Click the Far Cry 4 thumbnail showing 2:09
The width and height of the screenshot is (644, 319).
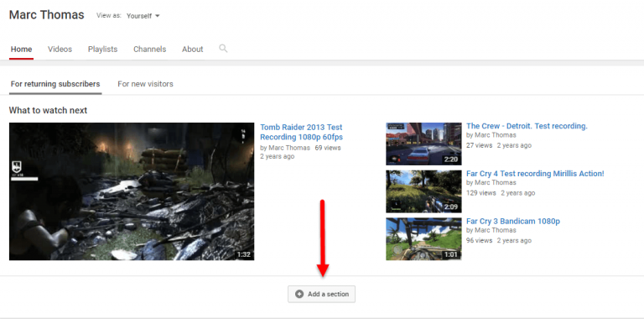pos(423,191)
